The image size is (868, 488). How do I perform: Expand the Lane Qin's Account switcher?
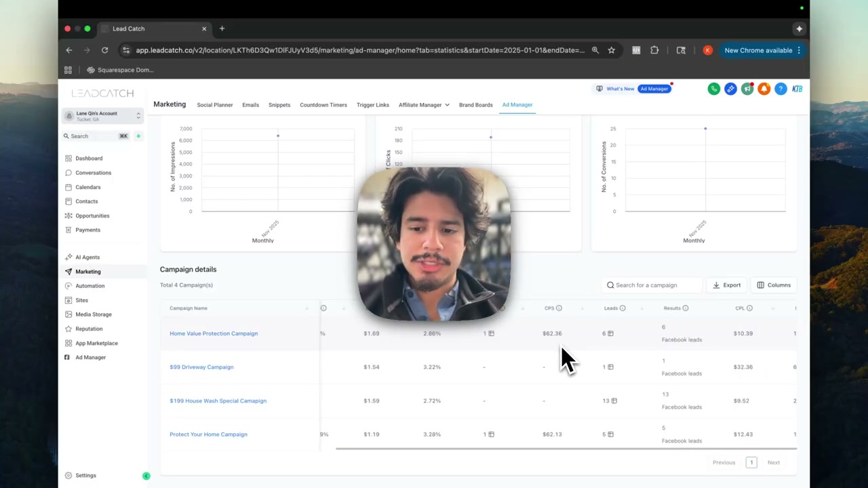coord(103,116)
